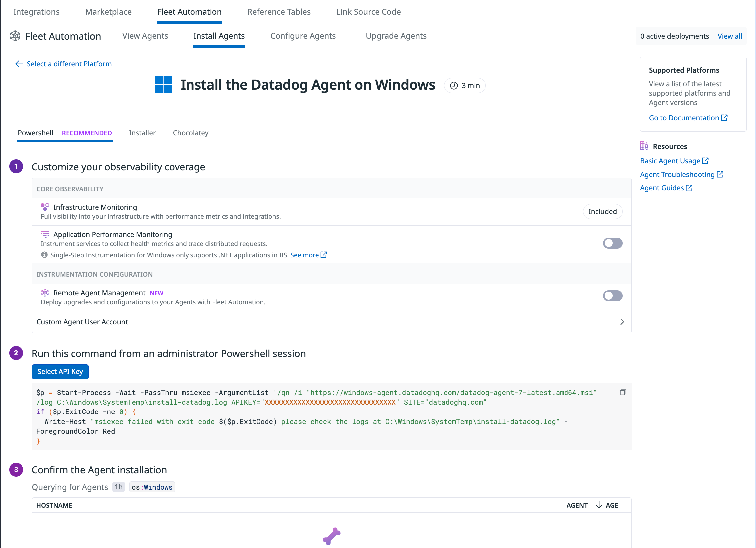Image resolution: width=756 pixels, height=548 pixels.
Task: Enable Application Performance Monitoring toggle
Action: point(612,243)
